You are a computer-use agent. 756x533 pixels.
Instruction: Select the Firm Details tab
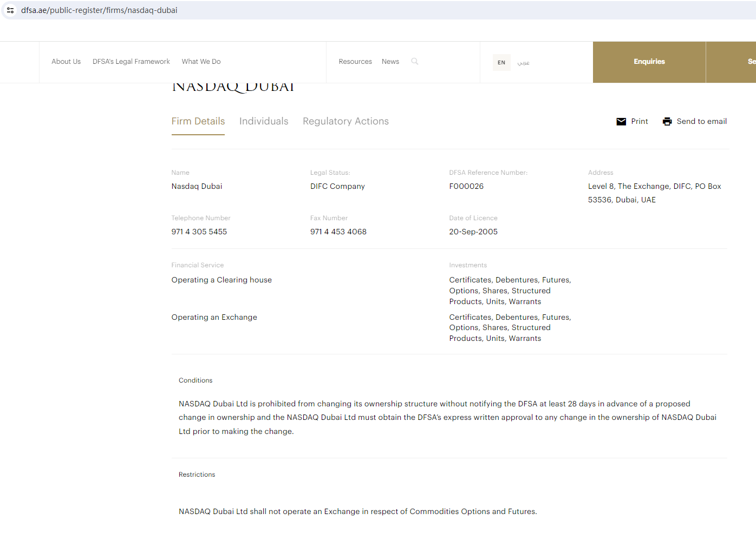(198, 121)
